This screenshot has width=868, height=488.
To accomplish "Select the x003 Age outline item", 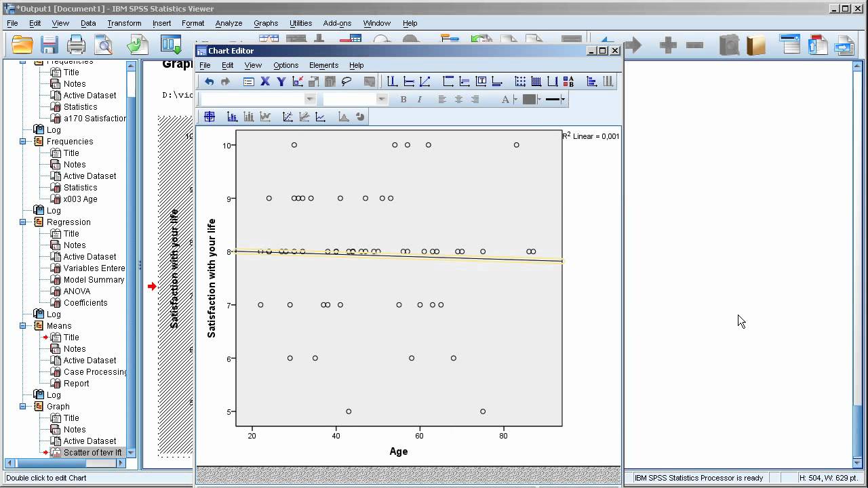I will 80,199.
